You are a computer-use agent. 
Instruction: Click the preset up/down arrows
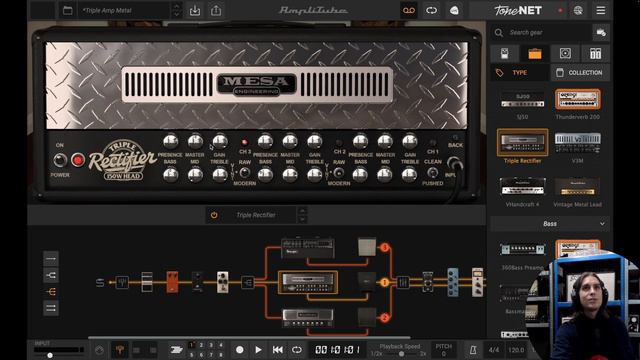176,10
